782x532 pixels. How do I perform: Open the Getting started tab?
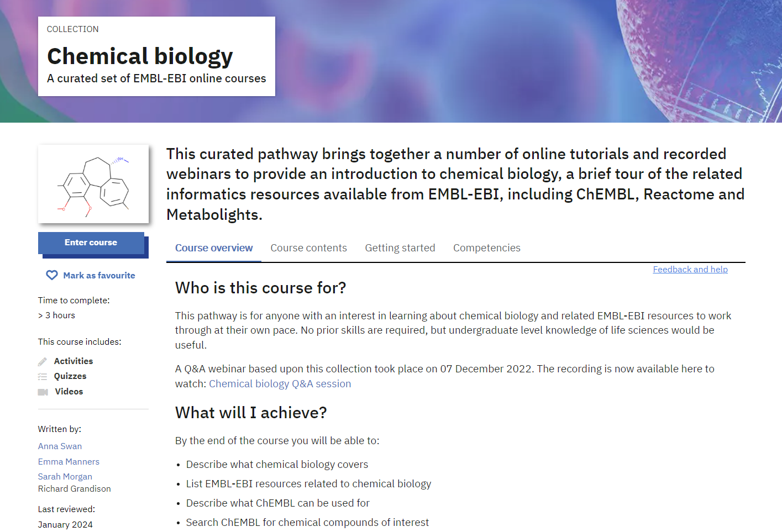[x=400, y=247]
